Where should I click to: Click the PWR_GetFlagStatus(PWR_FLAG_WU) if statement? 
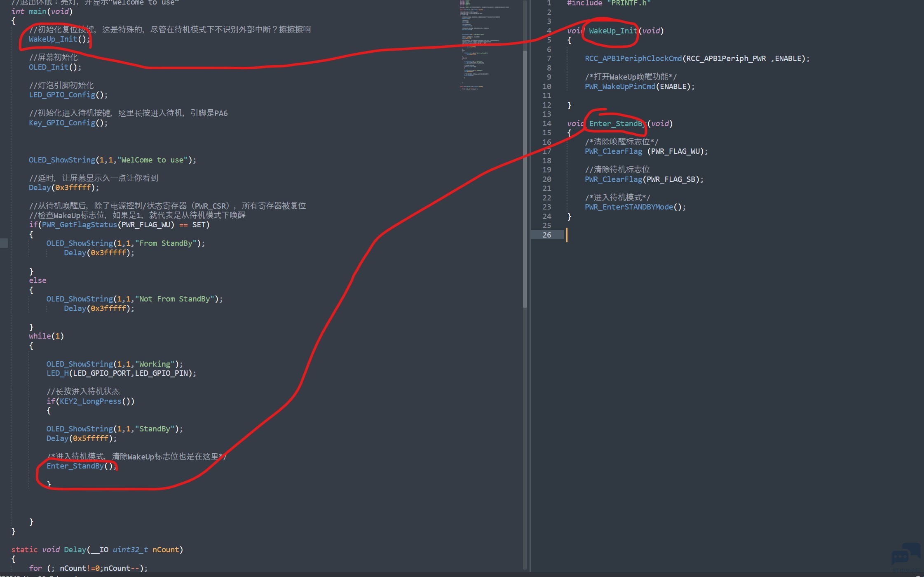point(119,225)
